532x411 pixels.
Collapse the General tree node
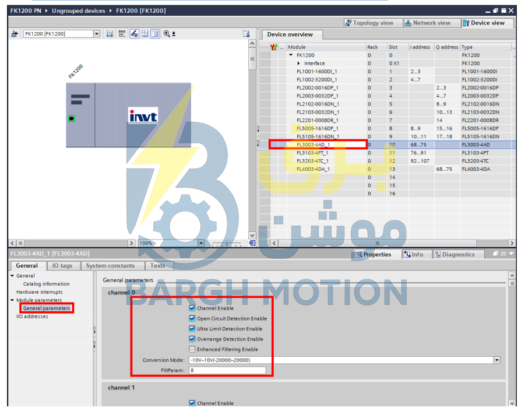coord(13,276)
